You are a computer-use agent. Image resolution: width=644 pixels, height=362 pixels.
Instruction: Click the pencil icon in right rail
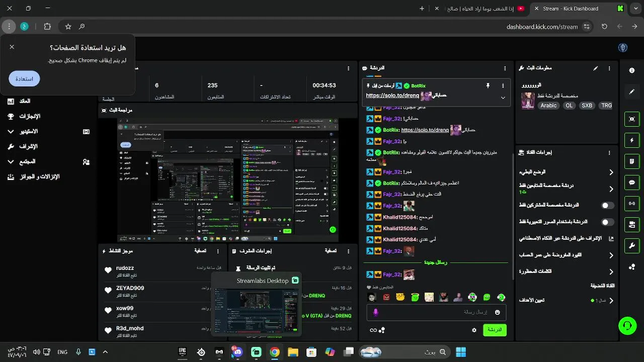click(632, 92)
